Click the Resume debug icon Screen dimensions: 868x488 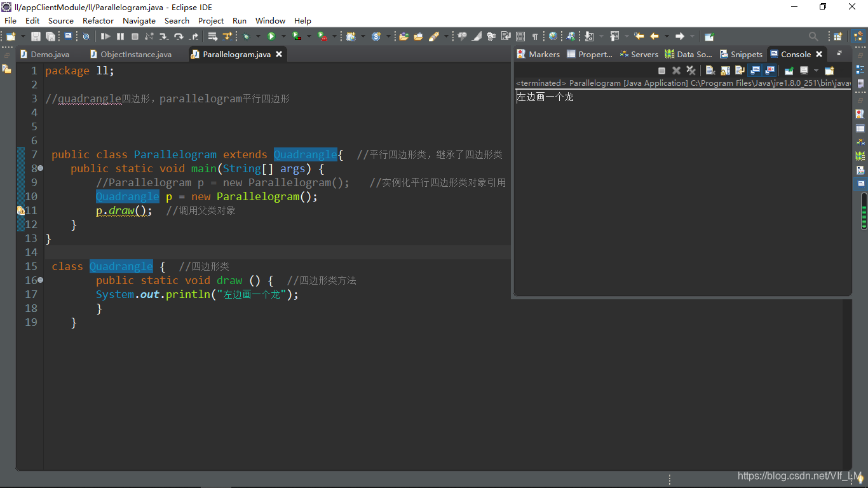pos(105,36)
